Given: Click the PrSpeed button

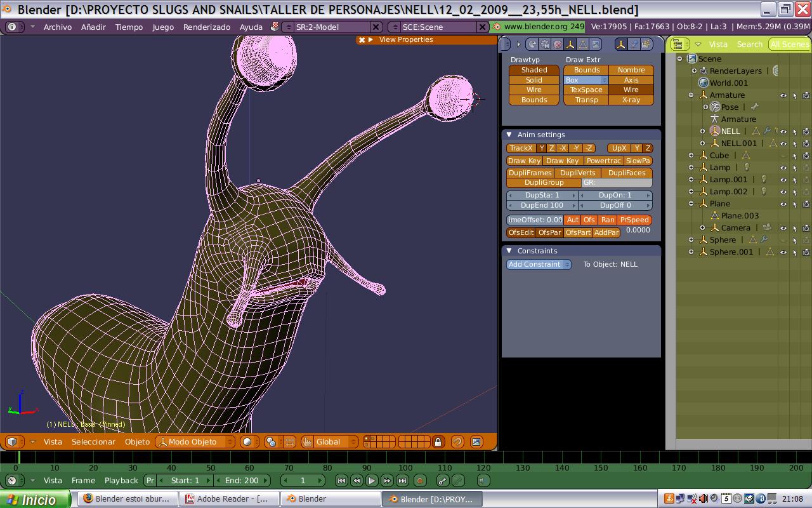Looking at the screenshot, I should [634, 220].
